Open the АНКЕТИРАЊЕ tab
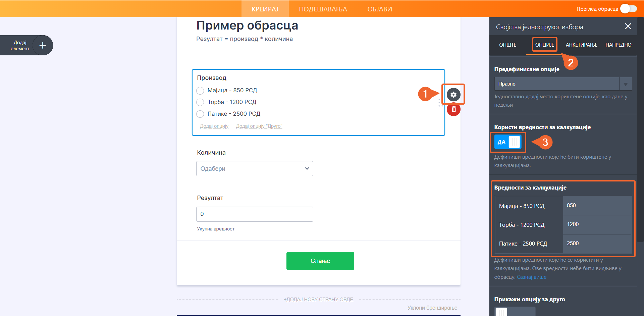The width and height of the screenshot is (644, 316). (581, 45)
